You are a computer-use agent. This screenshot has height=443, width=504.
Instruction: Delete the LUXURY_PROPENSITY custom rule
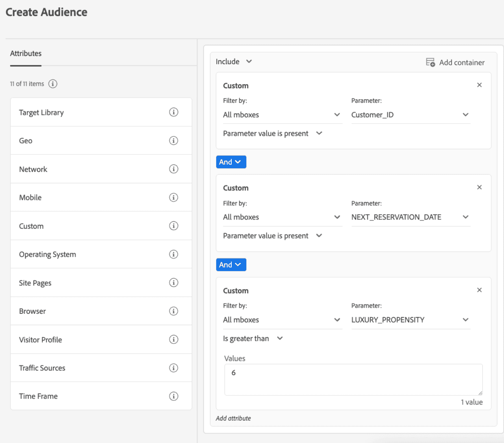pyautogui.click(x=479, y=290)
